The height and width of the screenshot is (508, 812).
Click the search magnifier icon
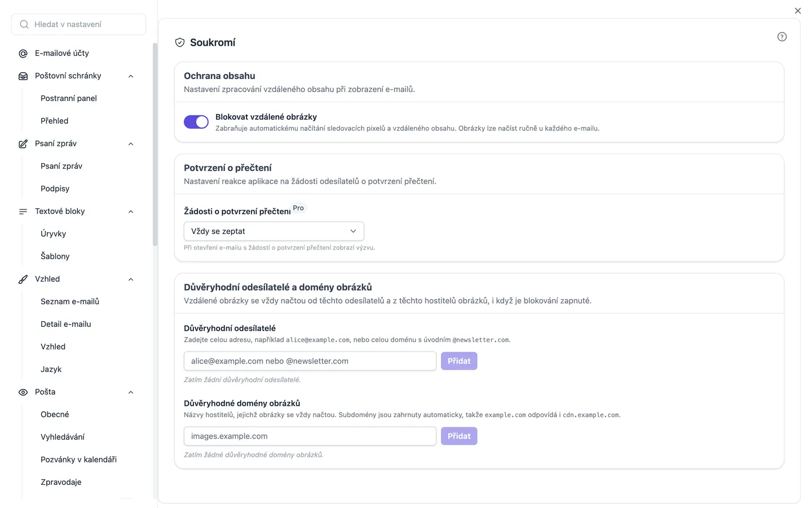click(24, 24)
